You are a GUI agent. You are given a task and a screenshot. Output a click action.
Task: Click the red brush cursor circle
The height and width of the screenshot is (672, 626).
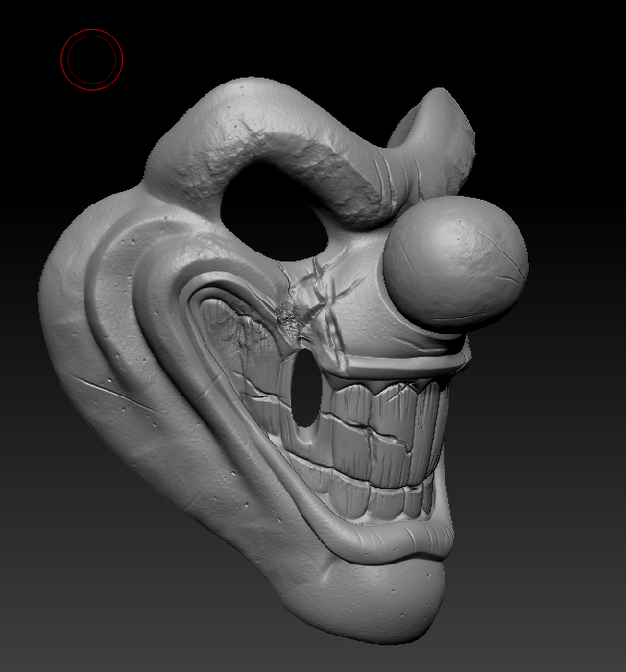tap(92, 60)
